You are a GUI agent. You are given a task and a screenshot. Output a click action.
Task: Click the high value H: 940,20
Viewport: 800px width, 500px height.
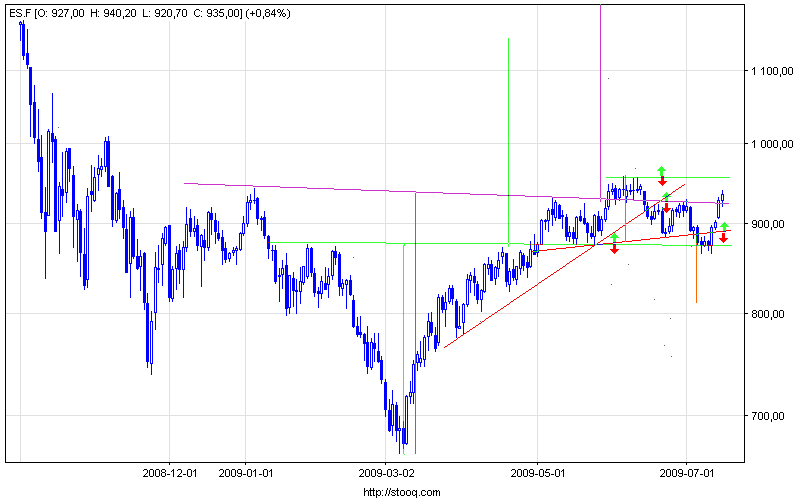(113, 14)
